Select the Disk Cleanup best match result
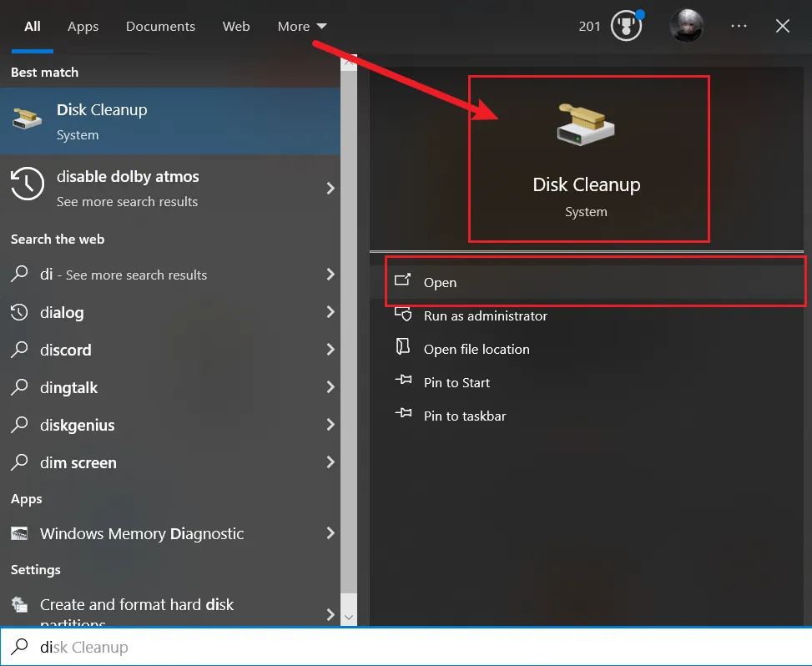The width and height of the screenshot is (812, 666). tap(170, 121)
